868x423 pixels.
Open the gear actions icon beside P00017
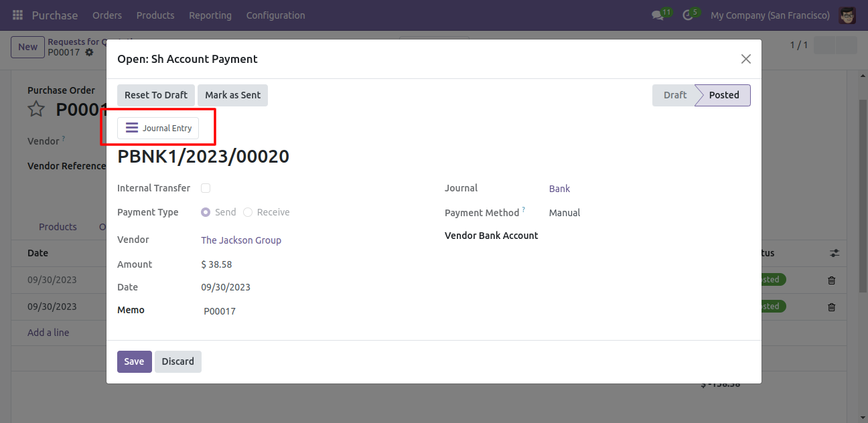point(89,52)
